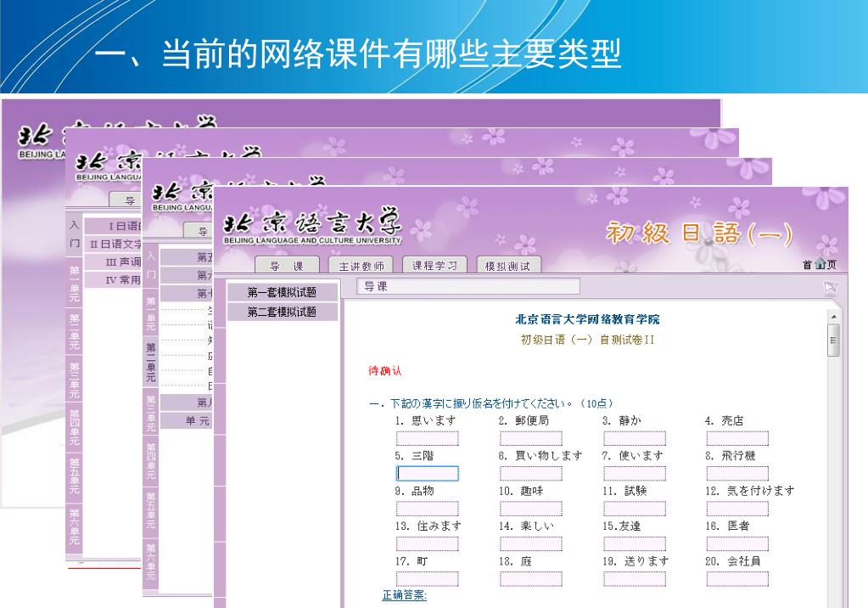
Task: Click the 导课 breadcrumb label above the test
Action: [375, 286]
